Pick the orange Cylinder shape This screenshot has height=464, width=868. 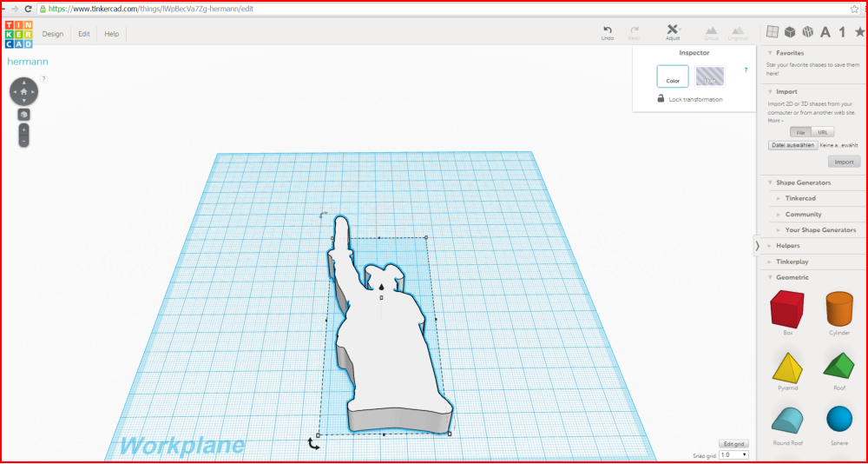[x=839, y=308]
